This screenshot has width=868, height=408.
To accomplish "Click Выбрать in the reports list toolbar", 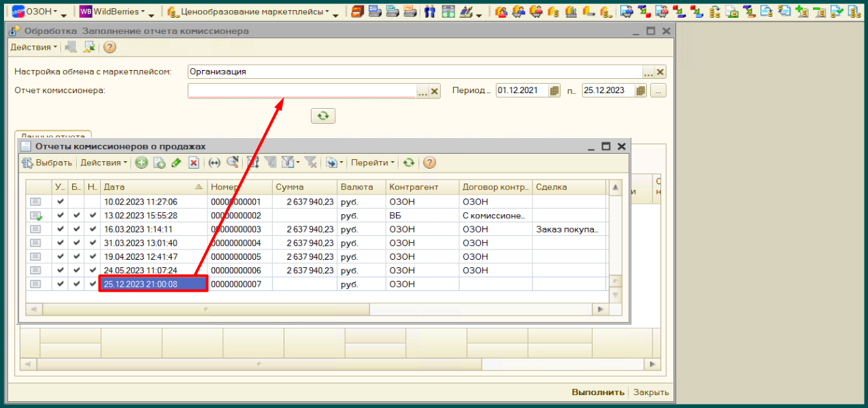I will (47, 163).
